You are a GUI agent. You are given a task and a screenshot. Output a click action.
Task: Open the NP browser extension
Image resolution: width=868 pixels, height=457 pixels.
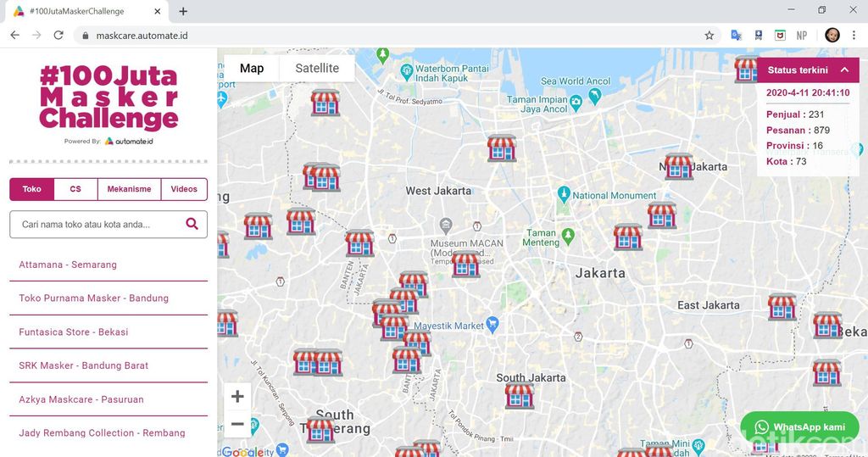tap(802, 36)
